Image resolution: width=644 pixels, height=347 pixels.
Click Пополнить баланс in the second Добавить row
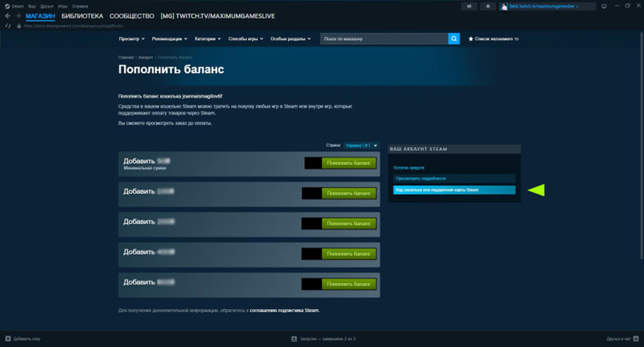(349, 193)
